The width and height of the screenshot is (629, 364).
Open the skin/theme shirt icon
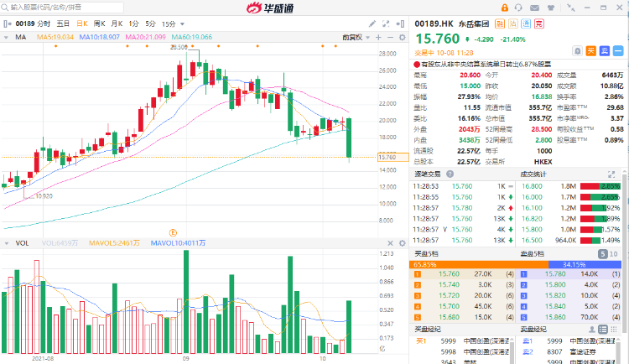551,8
